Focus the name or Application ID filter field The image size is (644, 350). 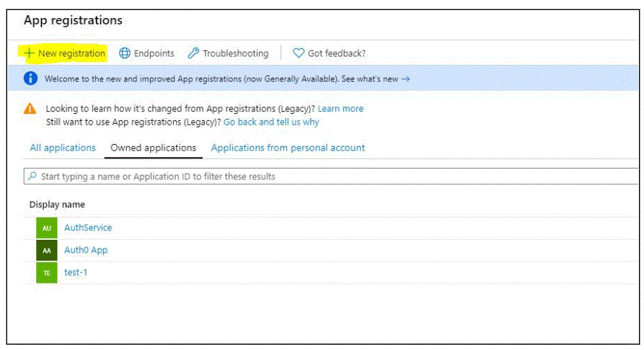tap(331, 176)
